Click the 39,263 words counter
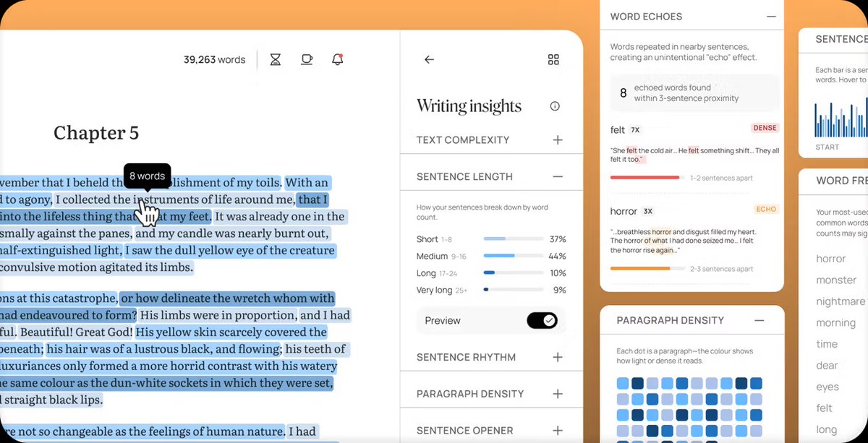 [x=214, y=60]
